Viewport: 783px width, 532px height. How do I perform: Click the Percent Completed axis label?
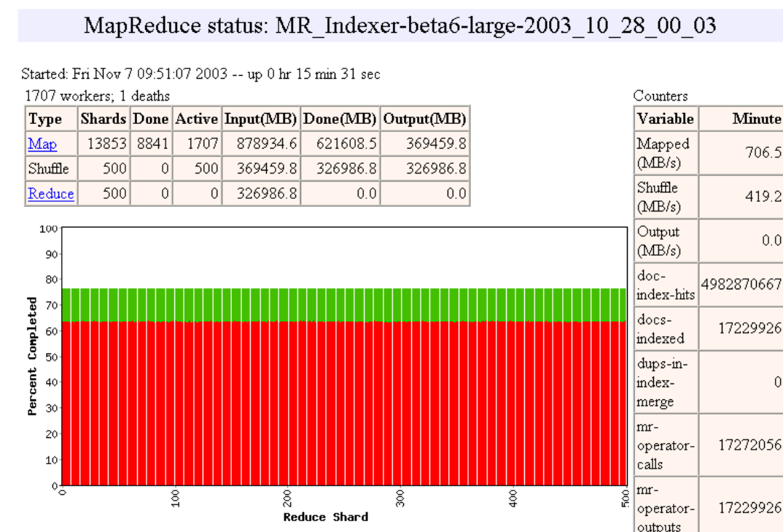pos(32,356)
